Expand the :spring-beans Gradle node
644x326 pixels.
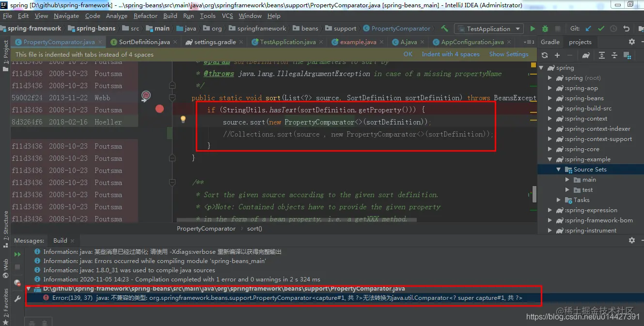[x=550, y=98]
